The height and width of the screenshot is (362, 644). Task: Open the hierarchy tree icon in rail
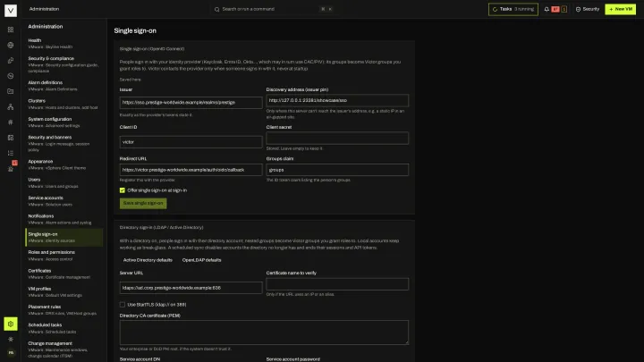click(x=11, y=106)
